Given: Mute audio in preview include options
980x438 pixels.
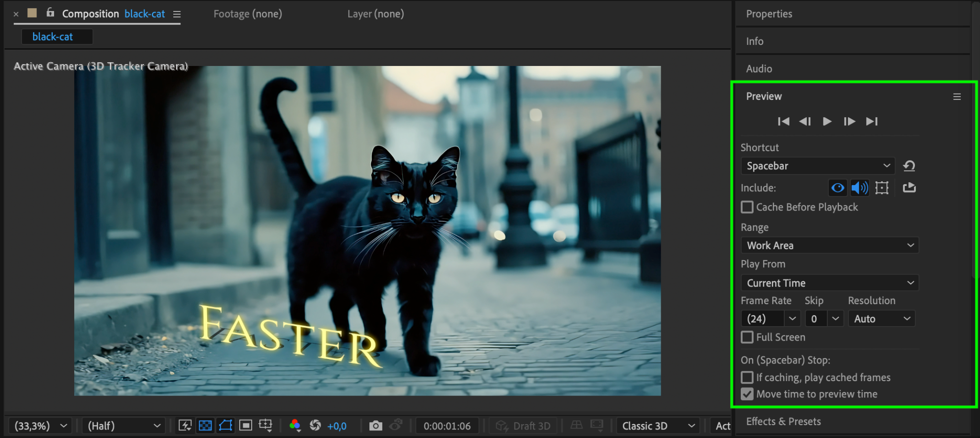Looking at the screenshot, I should pos(859,188).
